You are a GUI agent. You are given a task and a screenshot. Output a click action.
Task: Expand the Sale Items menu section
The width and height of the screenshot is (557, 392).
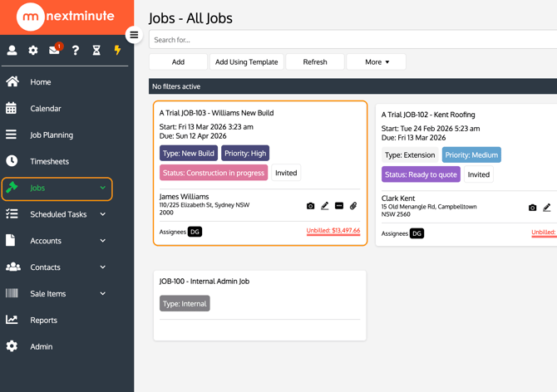pyautogui.click(x=103, y=294)
